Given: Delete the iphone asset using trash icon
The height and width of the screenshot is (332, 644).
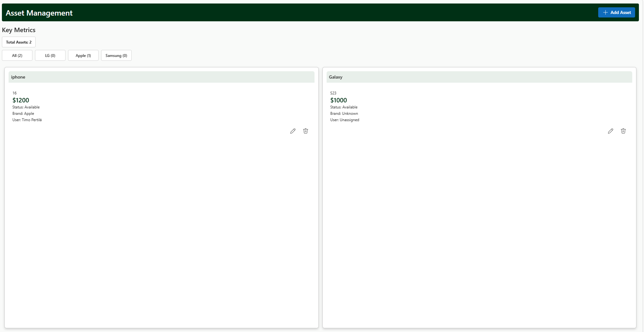Looking at the screenshot, I should pyautogui.click(x=305, y=131).
